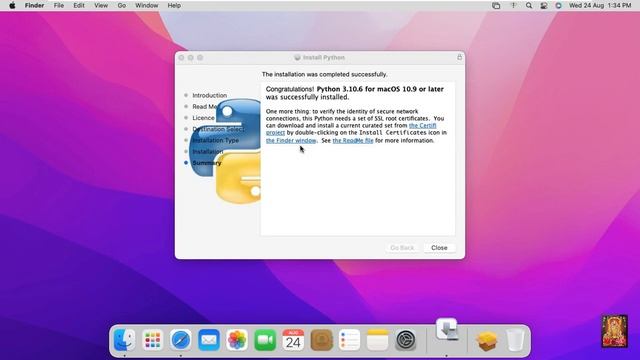Open the ReadMe file link
The height and width of the screenshot is (360, 640).
pyautogui.click(x=353, y=140)
